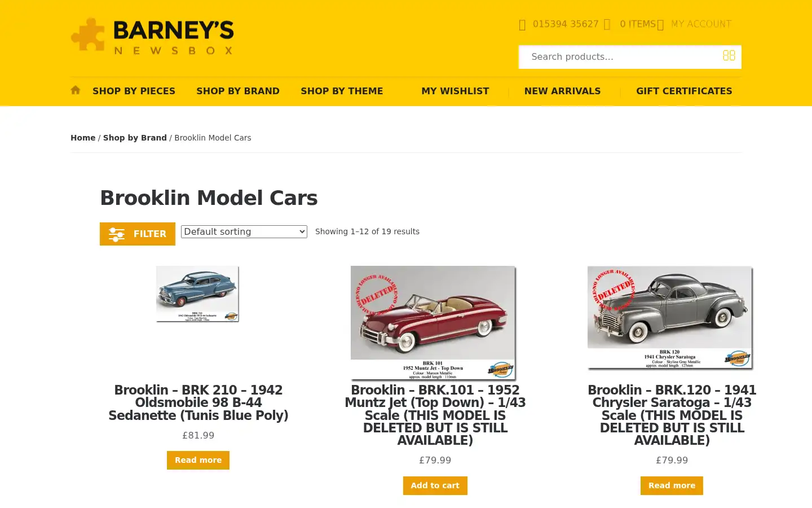Screen dimensions: 812x508
Task: Open Shop by Theme menu
Action: pyautogui.click(x=342, y=91)
